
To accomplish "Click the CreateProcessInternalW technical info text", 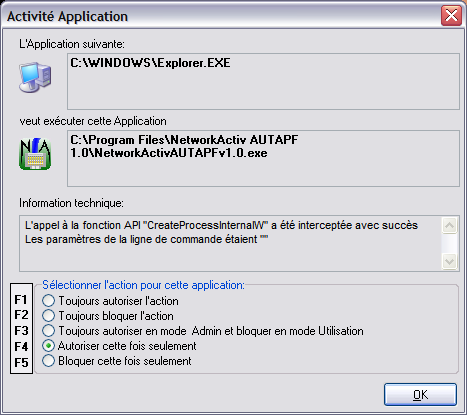I will [221, 225].
